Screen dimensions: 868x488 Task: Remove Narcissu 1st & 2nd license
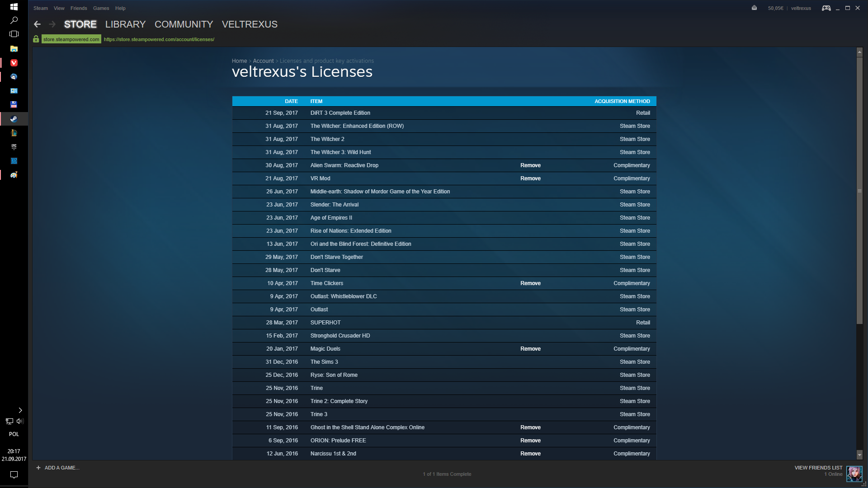click(530, 454)
